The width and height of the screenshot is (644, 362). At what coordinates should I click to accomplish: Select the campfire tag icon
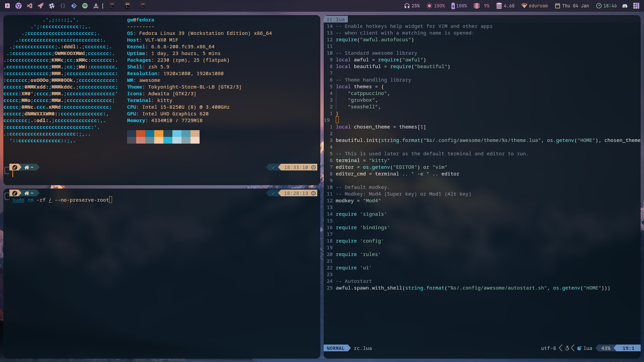pyautogui.click(x=96, y=6)
